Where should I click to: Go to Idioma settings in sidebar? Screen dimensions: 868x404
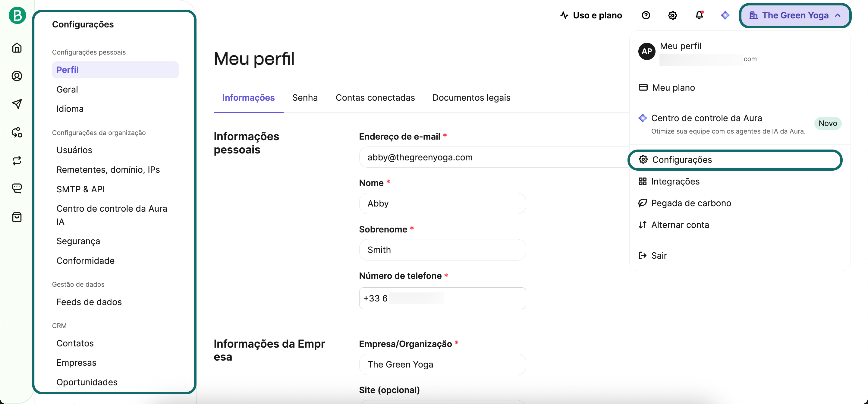tap(70, 109)
